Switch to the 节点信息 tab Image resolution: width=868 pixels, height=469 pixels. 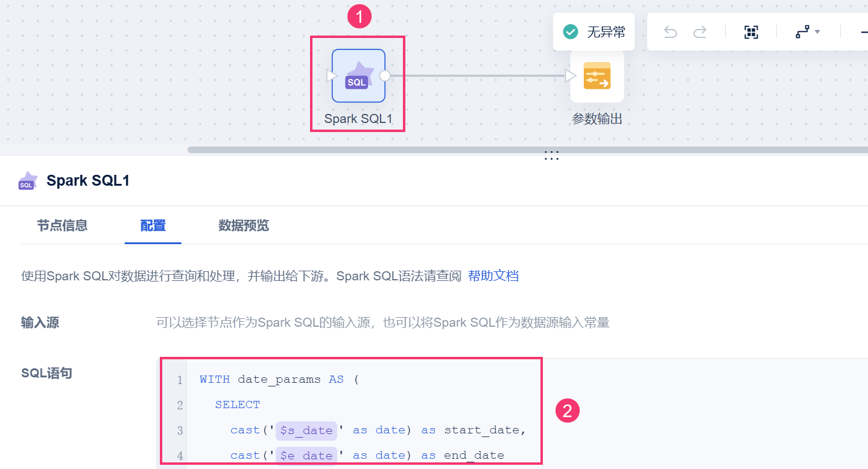pyautogui.click(x=62, y=225)
